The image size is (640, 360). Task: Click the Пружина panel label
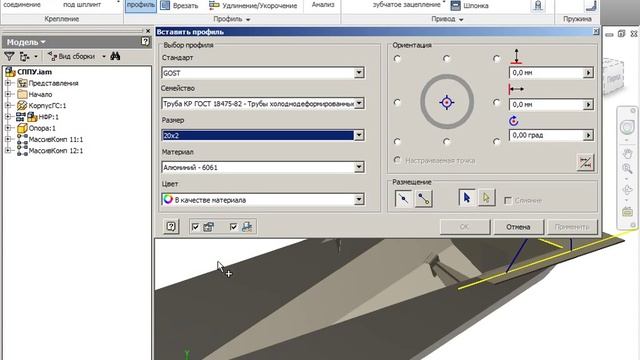[577, 19]
